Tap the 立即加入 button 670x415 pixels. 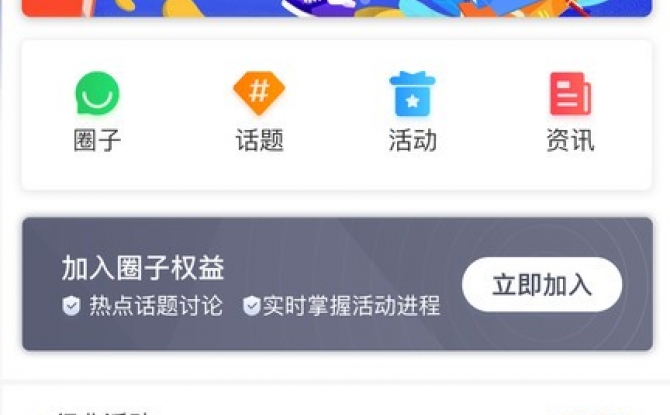coord(542,285)
